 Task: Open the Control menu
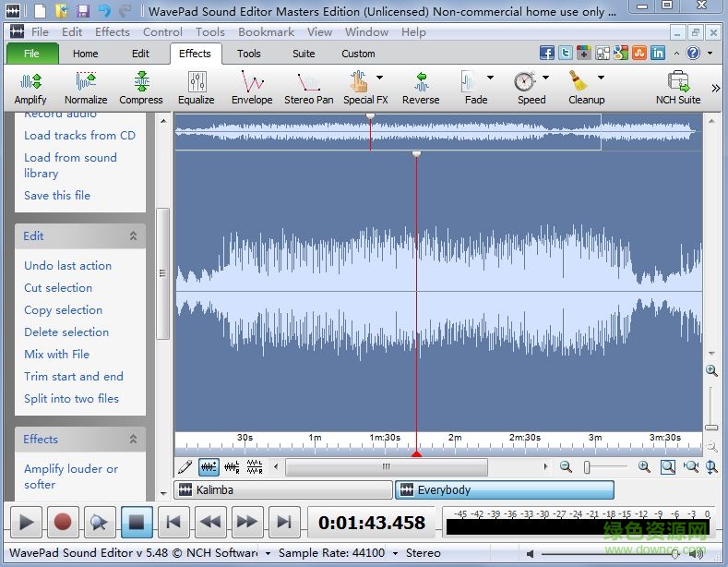(162, 32)
